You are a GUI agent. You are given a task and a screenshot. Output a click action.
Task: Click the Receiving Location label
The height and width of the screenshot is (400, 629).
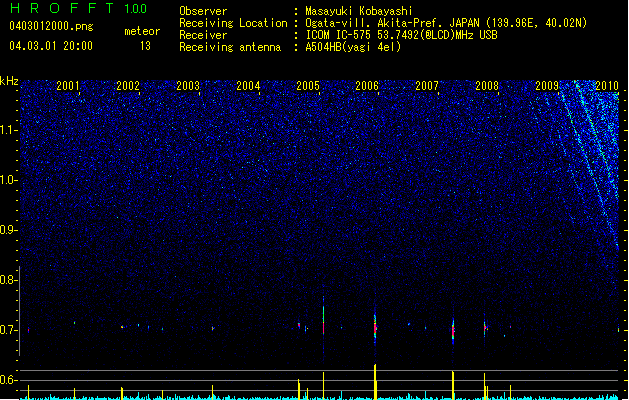[233, 23]
